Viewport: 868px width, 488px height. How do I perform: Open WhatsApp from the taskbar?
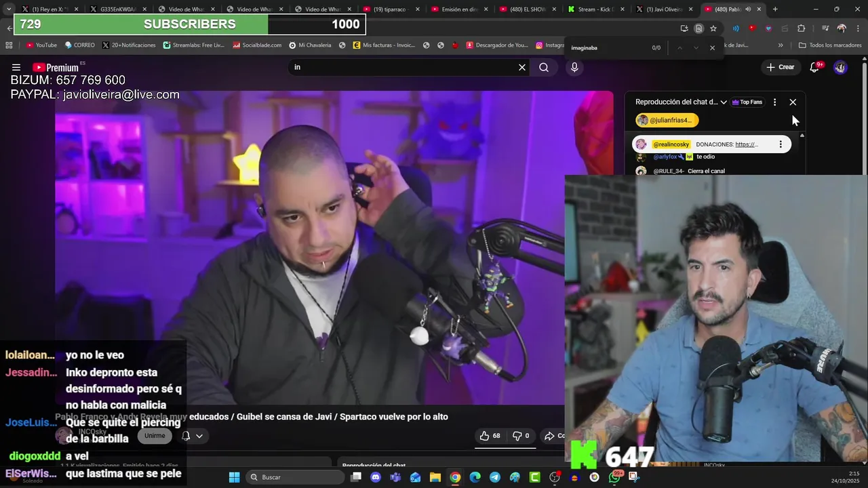click(x=614, y=477)
